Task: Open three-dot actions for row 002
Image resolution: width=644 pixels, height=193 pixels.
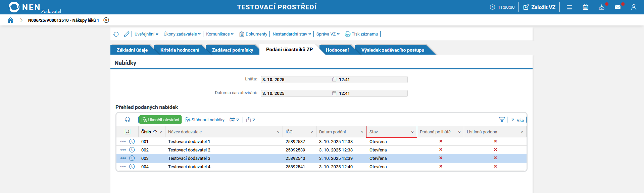Action: point(123,150)
